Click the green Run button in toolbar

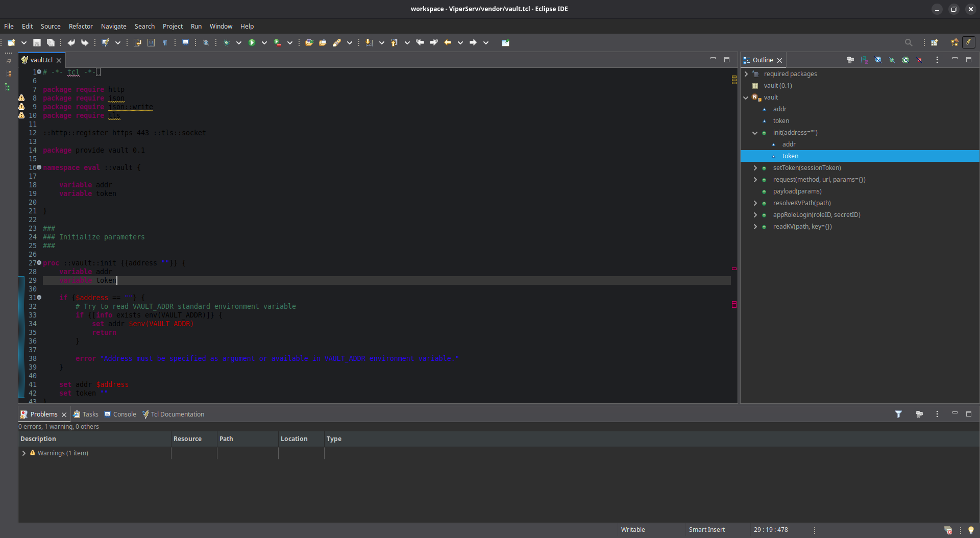[252, 43]
